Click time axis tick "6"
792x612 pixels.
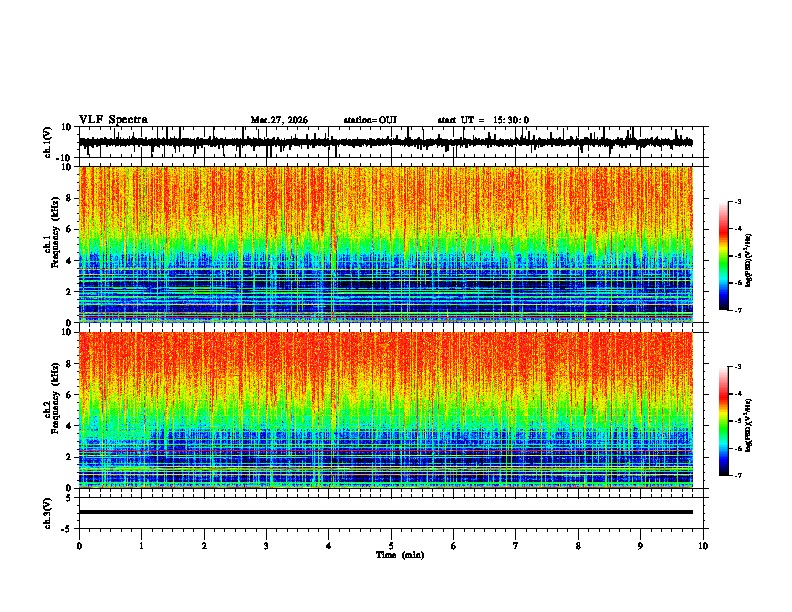(x=454, y=546)
